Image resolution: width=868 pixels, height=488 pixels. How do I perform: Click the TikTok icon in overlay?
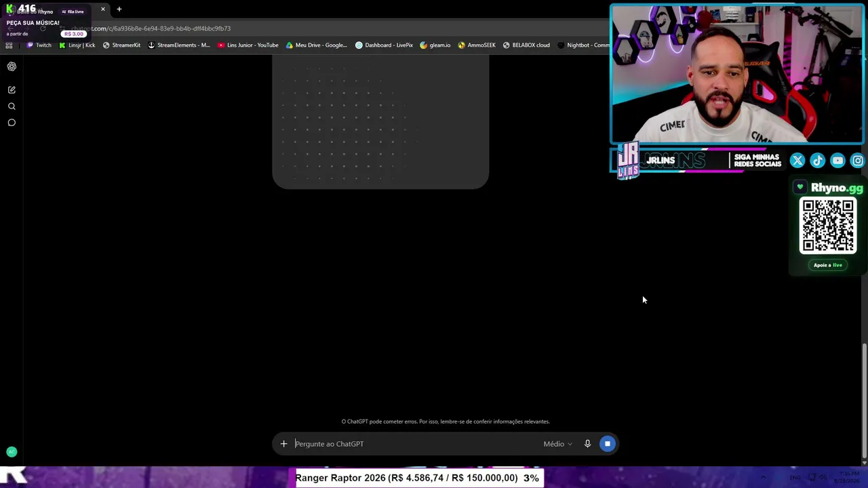tap(817, 161)
